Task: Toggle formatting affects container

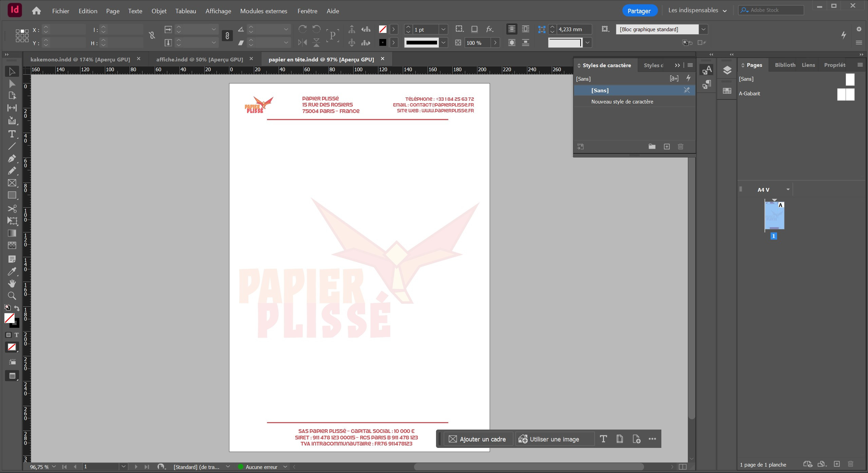Action: pyautogui.click(x=8, y=335)
